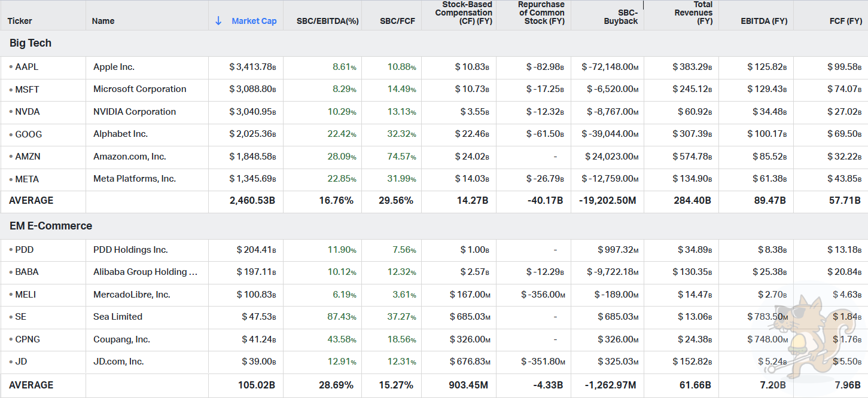Select the PDD Holdings Inc. name cell

click(130, 250)
